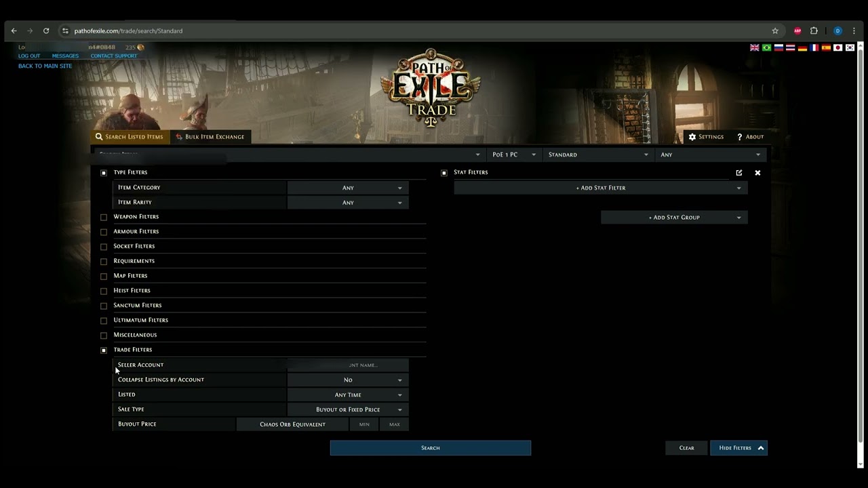The width and height of the screenshot is (868, 488).
Task: Click the Buyout Price Min field
Action: [x=364, y=424]
